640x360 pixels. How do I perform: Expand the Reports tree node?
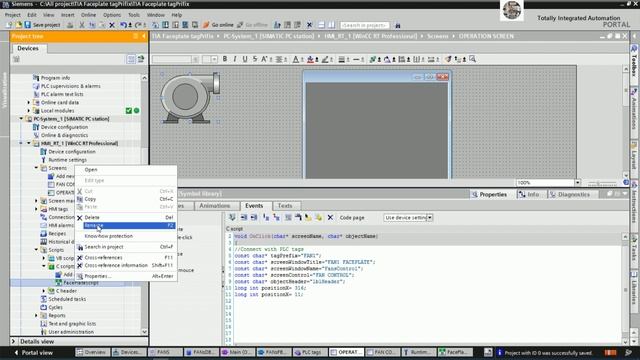click(x=36, y=316)
